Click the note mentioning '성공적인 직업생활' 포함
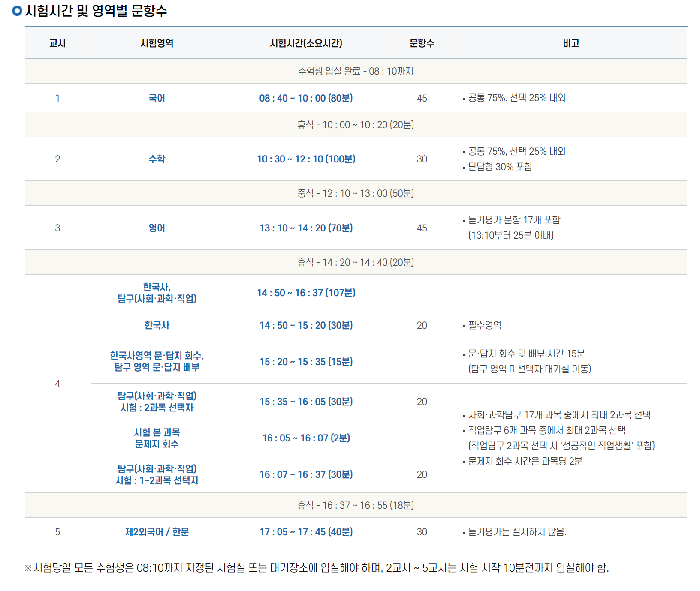 click(561, 446)
